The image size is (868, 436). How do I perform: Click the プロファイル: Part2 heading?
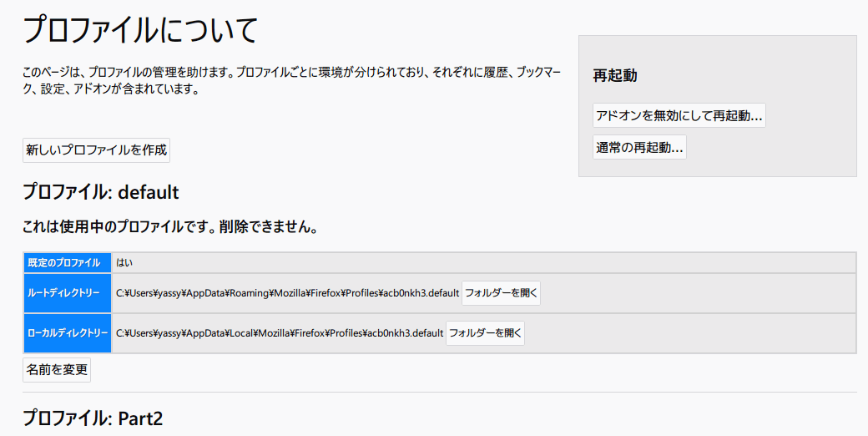pyautogui.click(x=93, y=418)
